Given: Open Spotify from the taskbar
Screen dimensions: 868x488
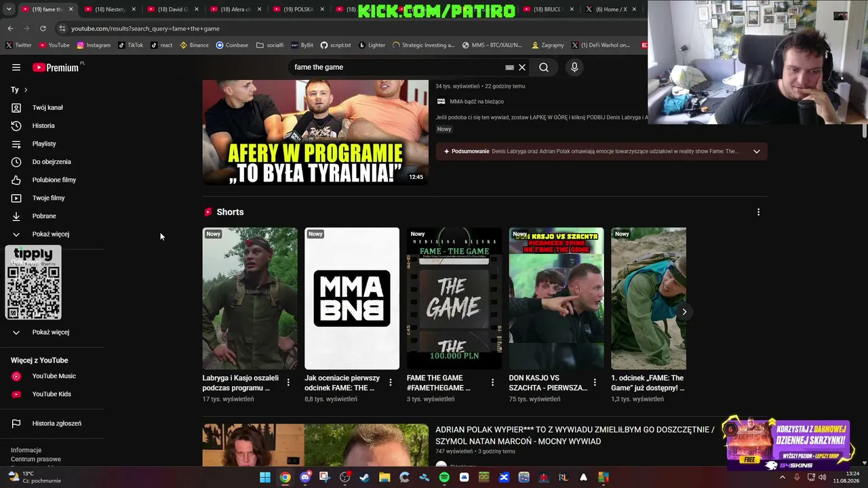Looking at the screenshot, I should click(x=444, y=477).
